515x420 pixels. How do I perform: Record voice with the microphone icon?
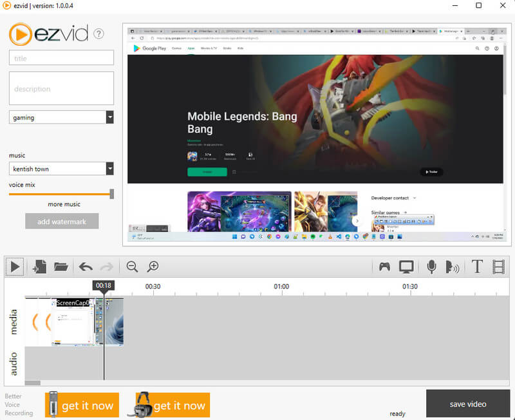(431, 267)
